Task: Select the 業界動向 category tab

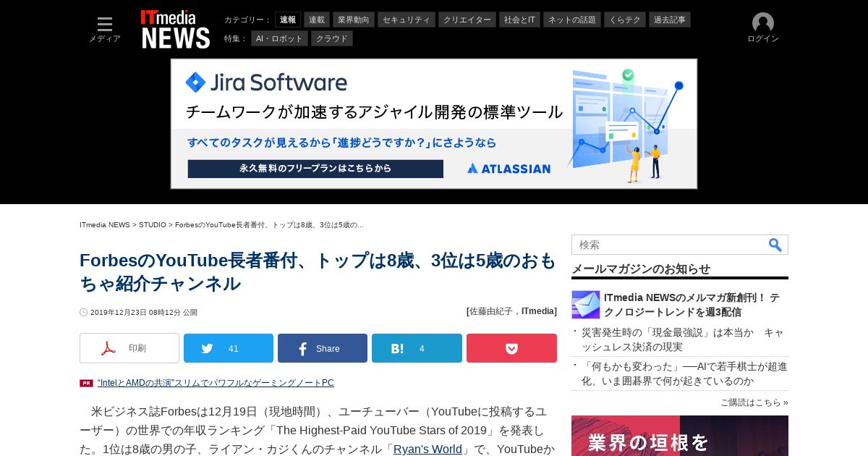Action: point(354,20)
